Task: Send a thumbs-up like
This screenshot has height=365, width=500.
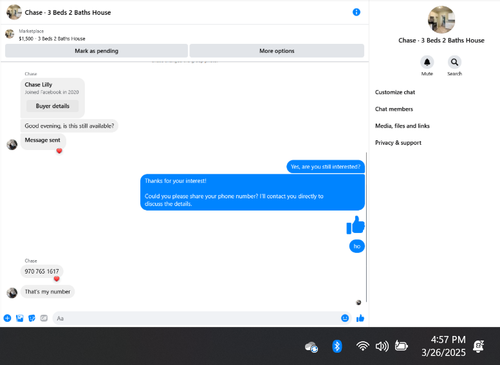Action: 360,318
